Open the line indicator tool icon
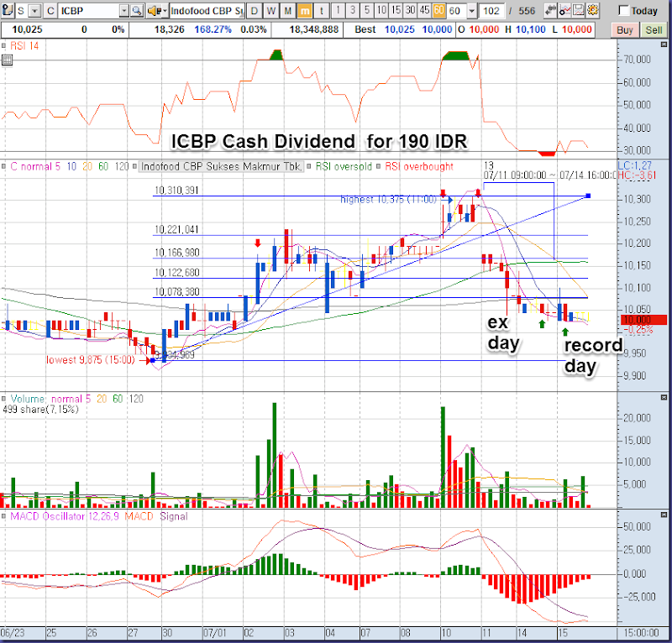The height and width of the screenshot is (643, 672). click(564, 10)
